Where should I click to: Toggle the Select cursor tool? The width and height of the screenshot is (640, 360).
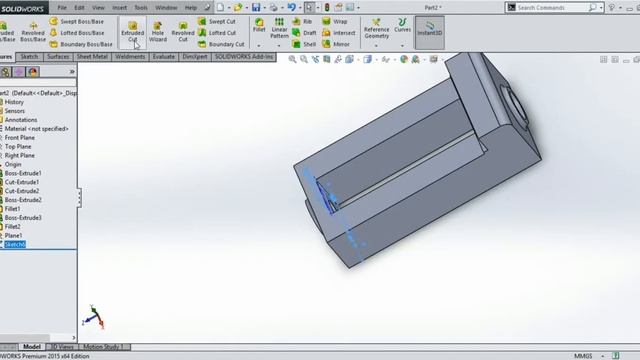[x=309, y=7]
